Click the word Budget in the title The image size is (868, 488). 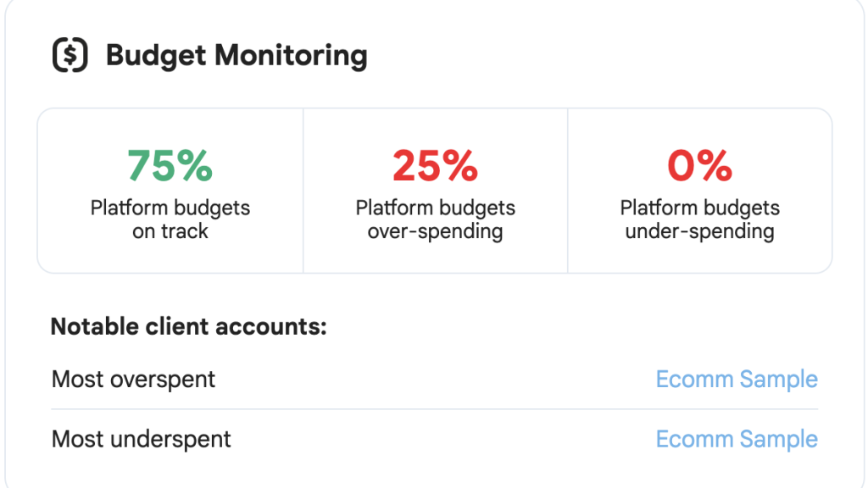point(156,55)
